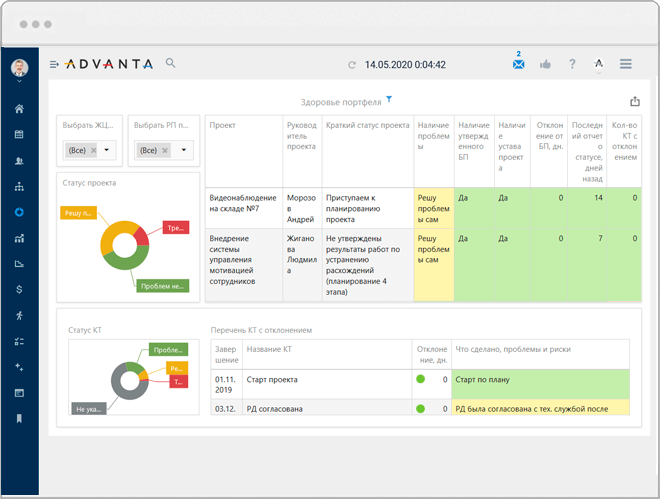
Task: Click the thumbs-up icon in header
Action: (x=545, y=64)
